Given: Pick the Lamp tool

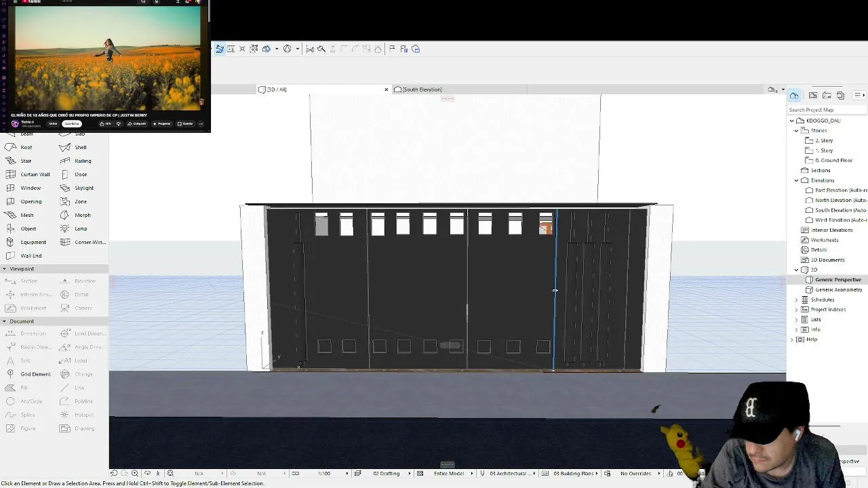Looking at the screenshot, I should (x=74, y=228).
